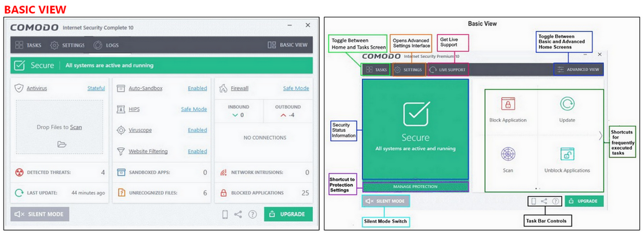The width and height of the screenshot is (644, 235).
Task: Click the Manage Protection button
Action: point(415,186)
